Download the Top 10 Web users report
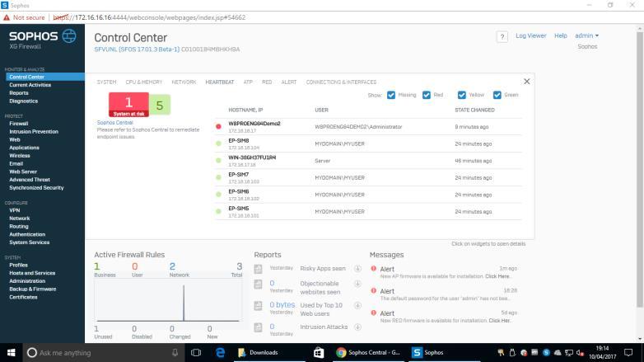Image resolution: width=644 pixels, height=362 pixels. (357, 305)
